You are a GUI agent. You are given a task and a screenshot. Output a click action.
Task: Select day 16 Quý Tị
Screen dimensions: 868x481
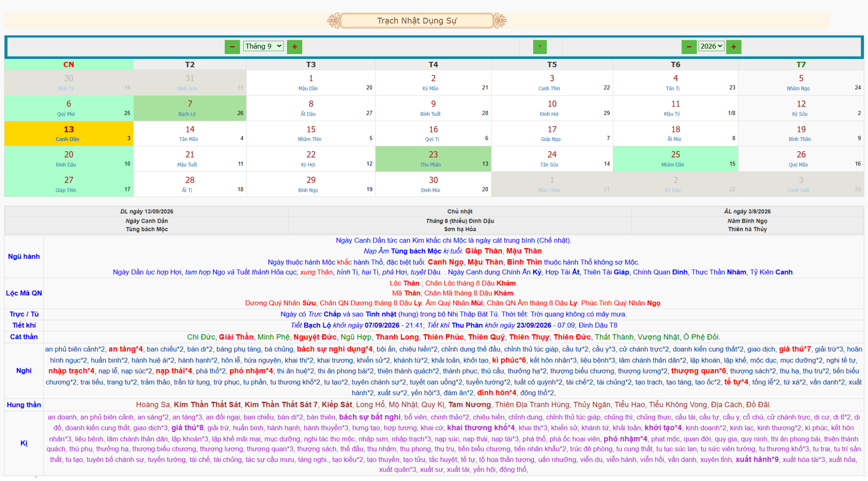[433, 134]
